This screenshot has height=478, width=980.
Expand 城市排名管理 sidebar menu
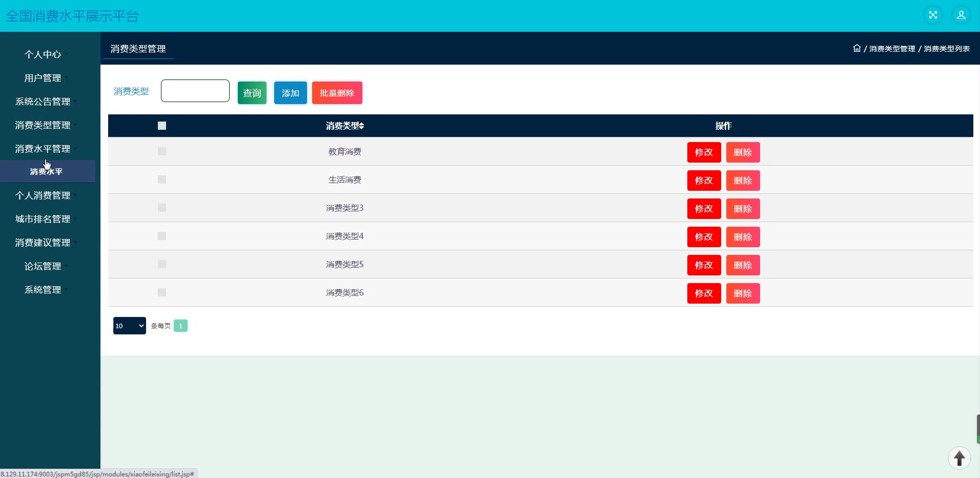point(46,219)
